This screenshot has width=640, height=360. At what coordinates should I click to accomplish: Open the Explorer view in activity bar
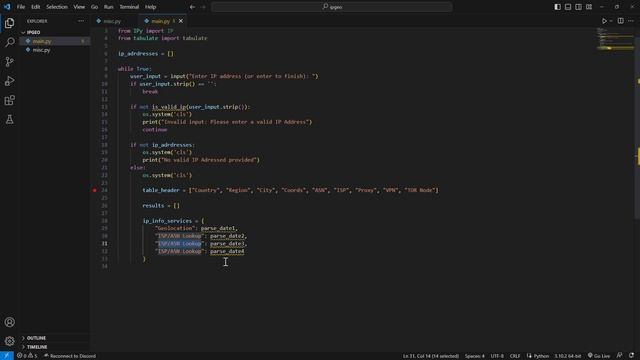click(9, 23)
